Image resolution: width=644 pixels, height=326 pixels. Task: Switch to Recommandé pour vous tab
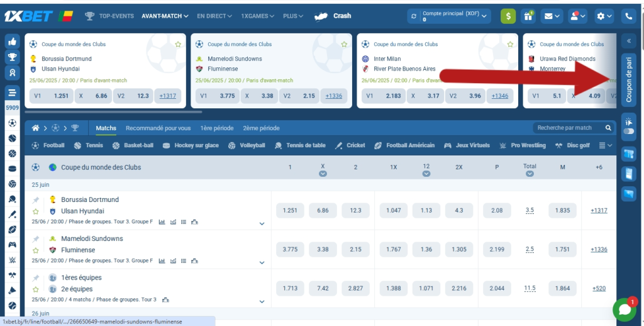click(x=158, y=128)
